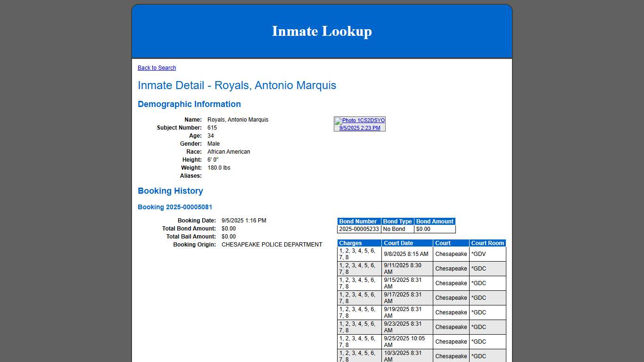Click the photo timestamp link 9/5/2025 2:23 PM
The width and height of the screenshot is (644, 362).
360,127
